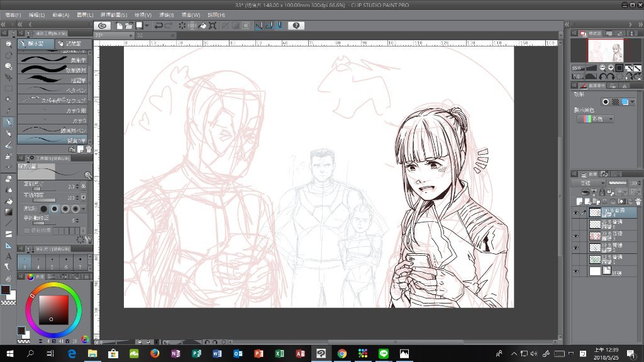
Task: Open the layer color effect dropdown arrow
Action: 633,102
